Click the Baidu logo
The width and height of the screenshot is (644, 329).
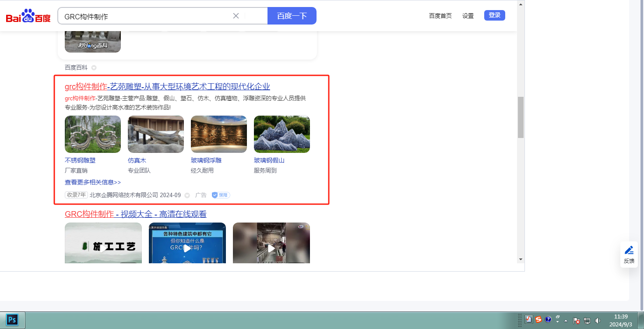click(x=28, y=16)
